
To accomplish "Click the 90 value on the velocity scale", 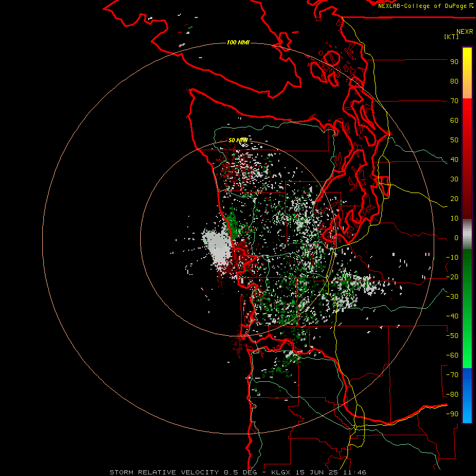I will pos(454,62).
